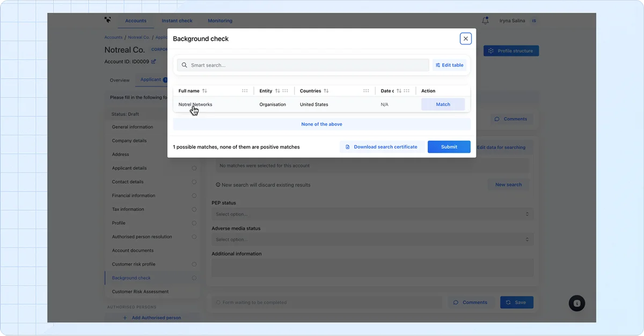Switch to the Accounts tab
The height and width of the screenshot is (336, 644).
pyautogui.click(x=136, y=21)
